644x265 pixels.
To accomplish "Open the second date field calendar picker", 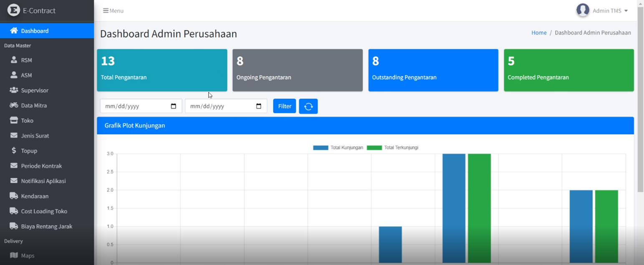I will (x=259, y=106).
